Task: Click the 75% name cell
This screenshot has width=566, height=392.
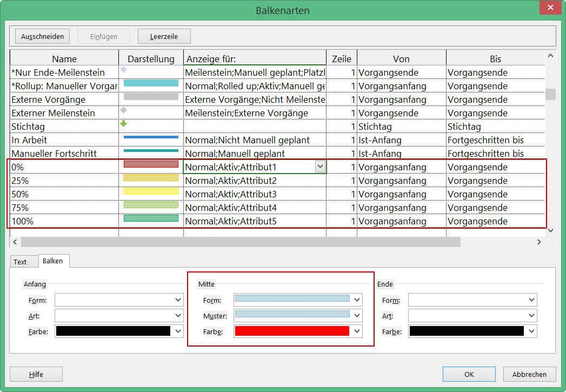Action: tap(64, 208)
